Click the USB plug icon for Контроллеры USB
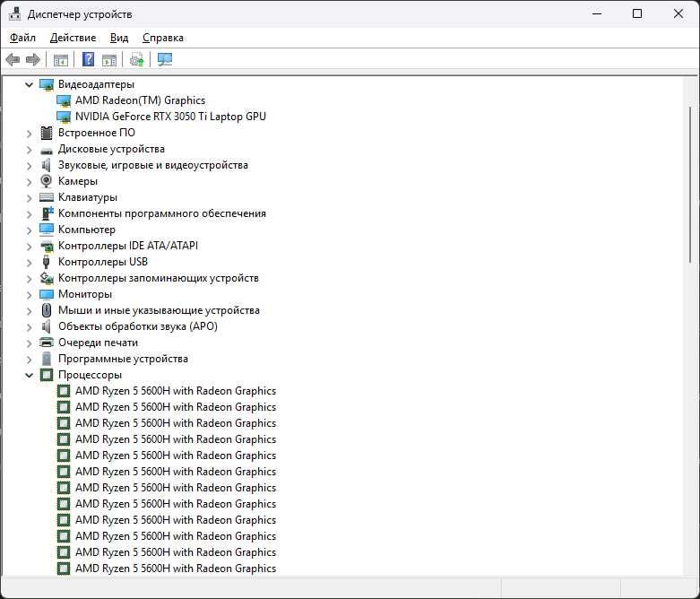The width and height of the screenshot is (700, 599). pyautogui.click(x=46, y=262)
